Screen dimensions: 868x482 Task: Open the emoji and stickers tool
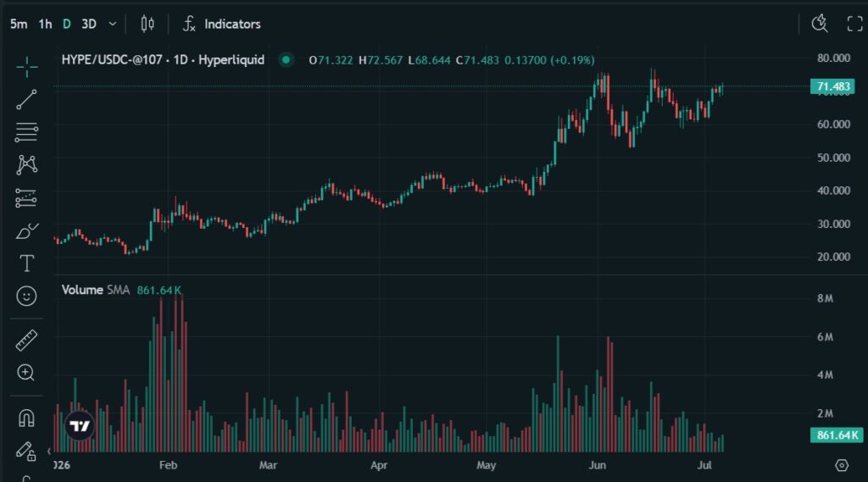coord(26,296)
